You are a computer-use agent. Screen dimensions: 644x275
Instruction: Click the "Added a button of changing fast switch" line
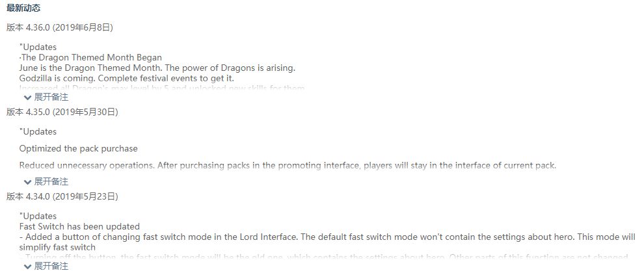tap(327, 242)
